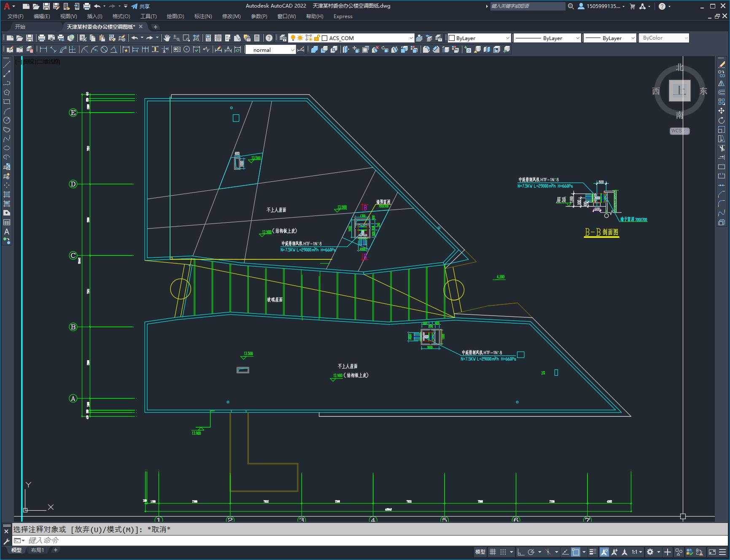
Task: Select the Rotate modify tool
Action: click(722, 120)
